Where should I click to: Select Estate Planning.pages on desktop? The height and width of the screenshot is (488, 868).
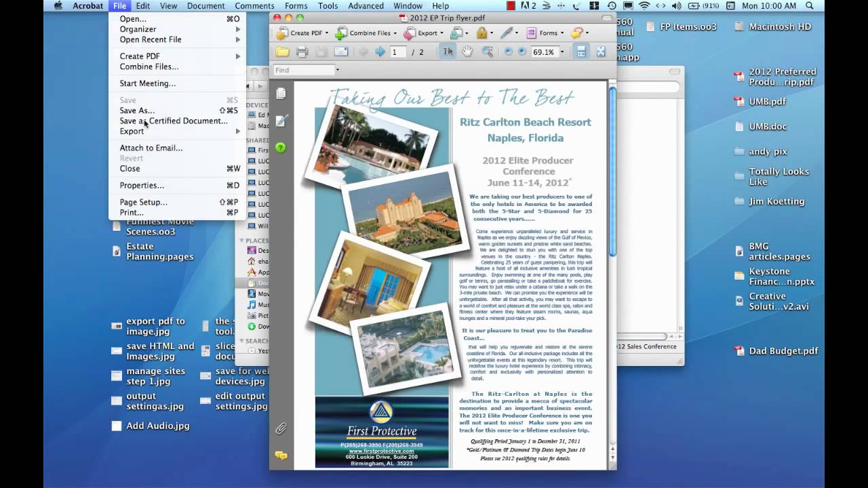coord(153,251)
